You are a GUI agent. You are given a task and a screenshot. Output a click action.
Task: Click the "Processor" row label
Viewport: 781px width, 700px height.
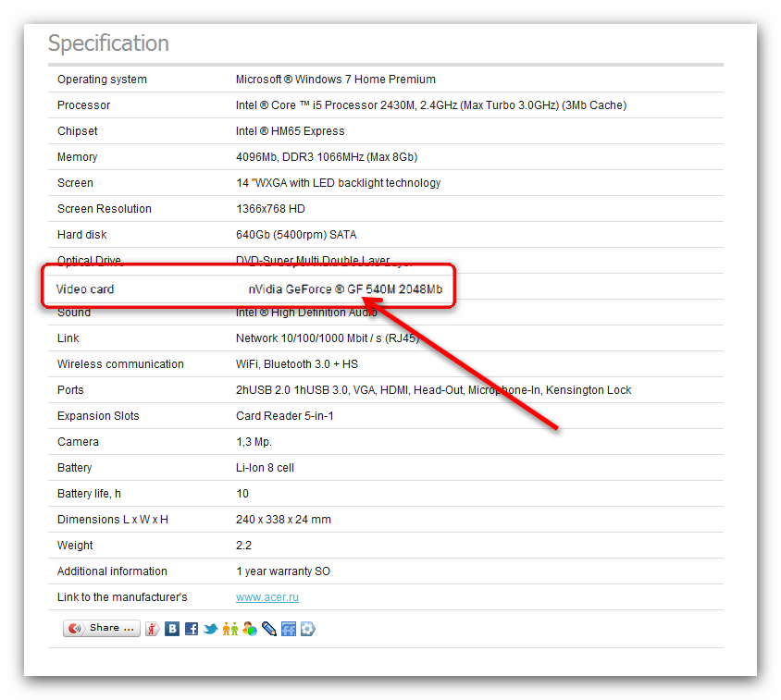83,105
